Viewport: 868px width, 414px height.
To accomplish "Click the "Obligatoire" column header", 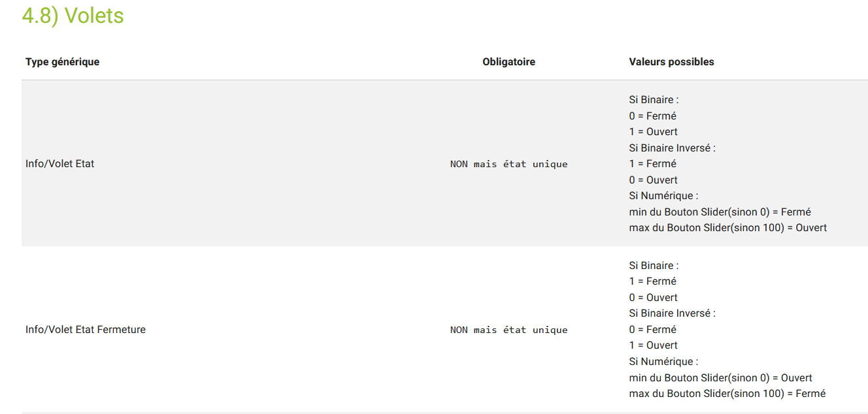I will click(509, 62).
